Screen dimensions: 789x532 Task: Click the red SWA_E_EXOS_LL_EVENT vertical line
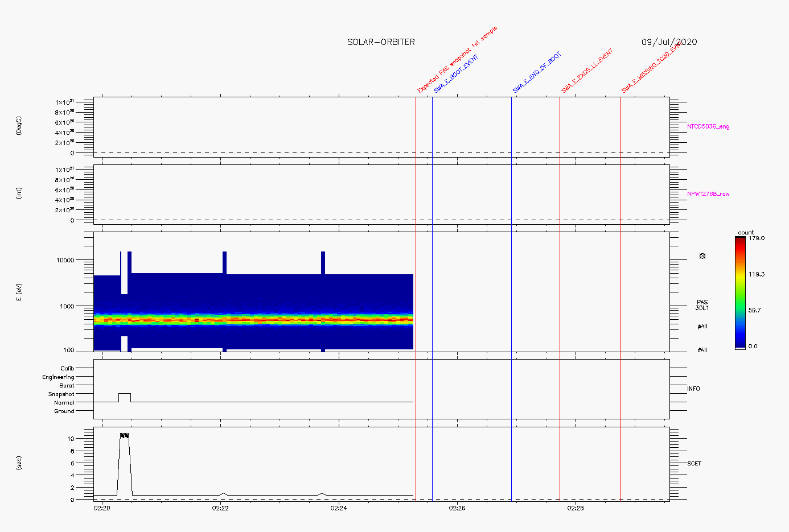tap(560, 299)
